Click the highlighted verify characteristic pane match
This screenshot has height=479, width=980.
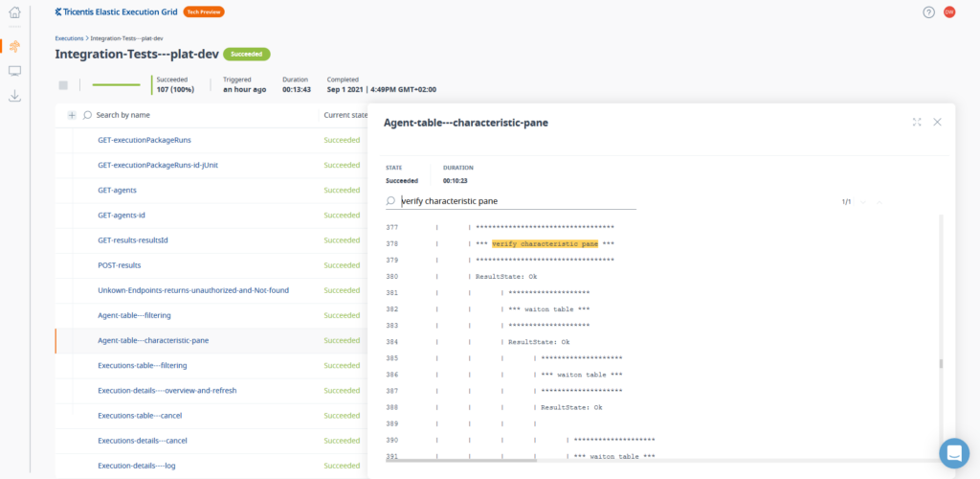click(545, 243)
